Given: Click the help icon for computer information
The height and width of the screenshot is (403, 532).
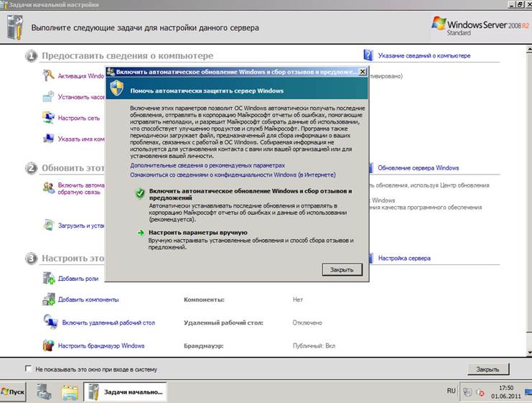Looking at the screenshot, I should pos(368,55).
